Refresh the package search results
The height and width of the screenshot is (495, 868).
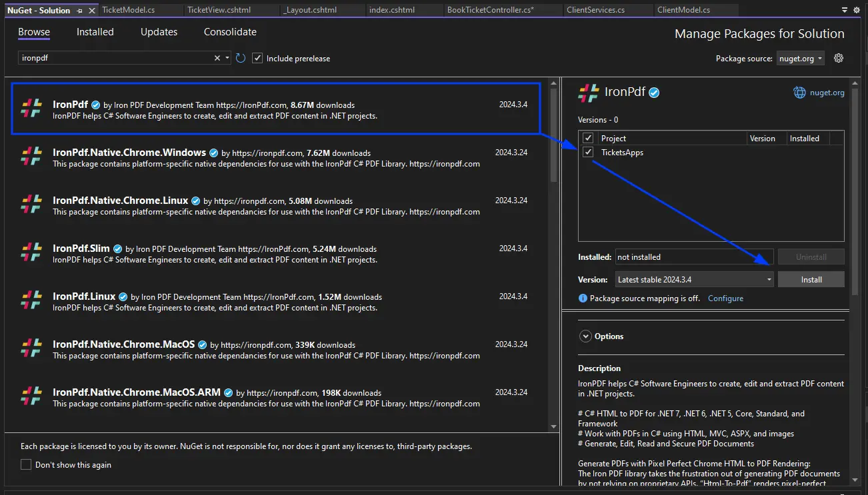241,58
